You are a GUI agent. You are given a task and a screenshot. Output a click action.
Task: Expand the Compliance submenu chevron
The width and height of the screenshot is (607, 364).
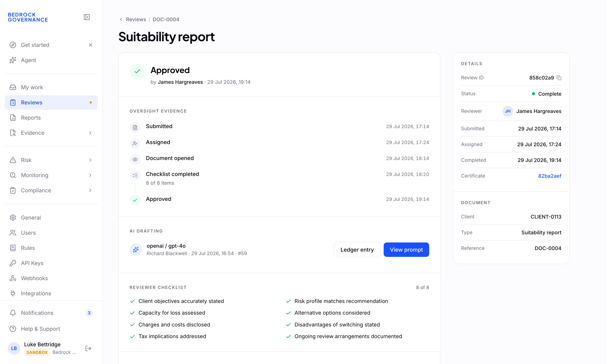(90, 190)
